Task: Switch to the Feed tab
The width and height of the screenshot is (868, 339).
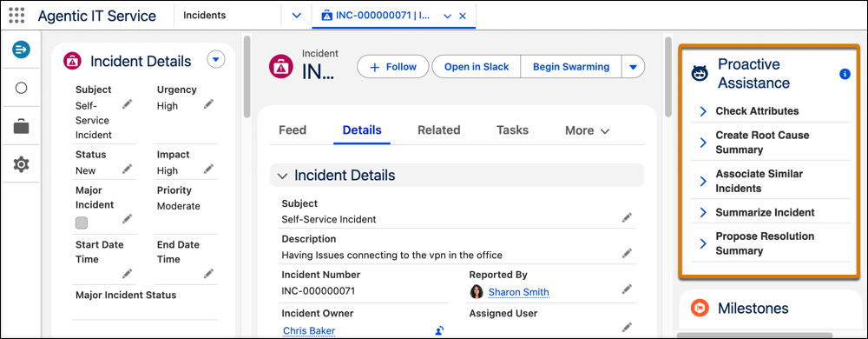Action: [293, 130]
